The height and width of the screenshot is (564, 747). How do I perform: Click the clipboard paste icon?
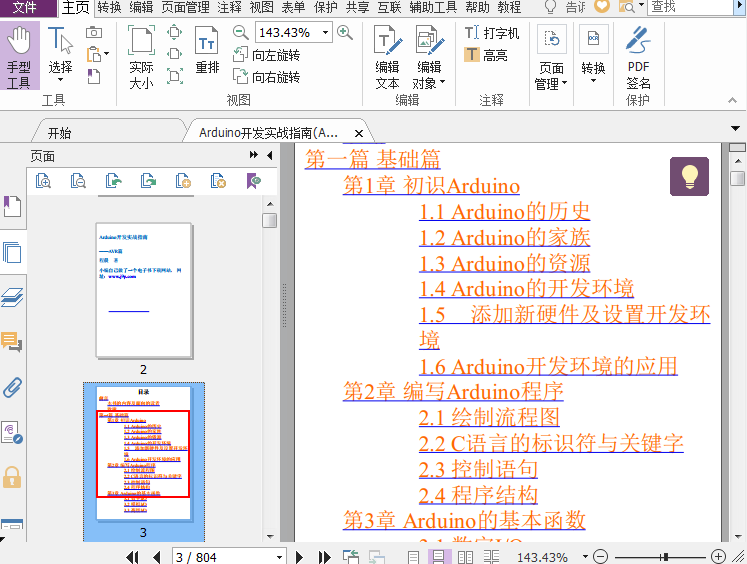[93, 54]
